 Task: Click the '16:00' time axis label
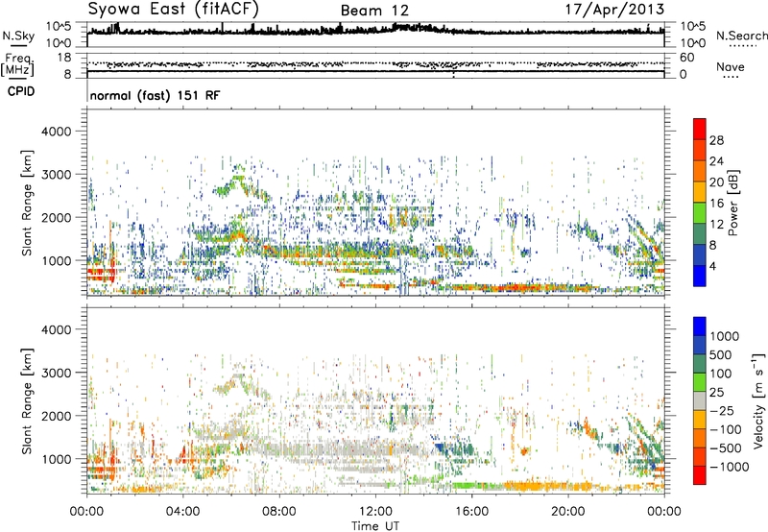(x=471, y=512)
